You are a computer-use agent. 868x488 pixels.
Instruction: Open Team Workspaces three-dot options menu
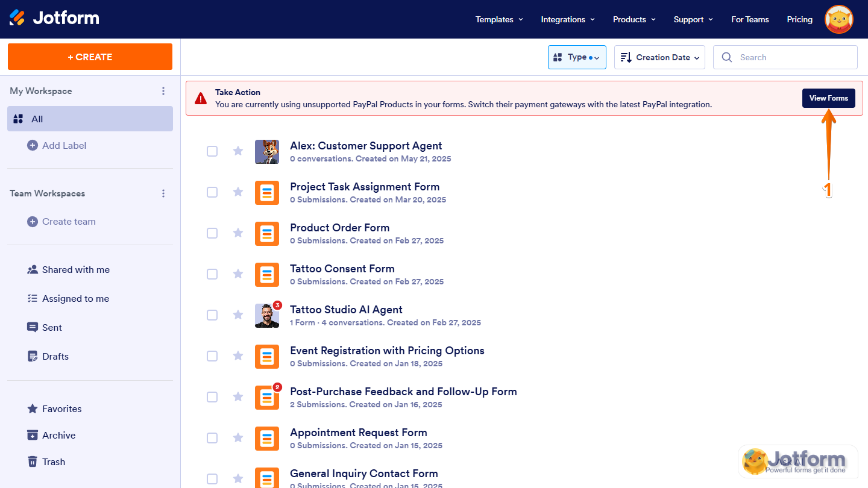point(163,193)
